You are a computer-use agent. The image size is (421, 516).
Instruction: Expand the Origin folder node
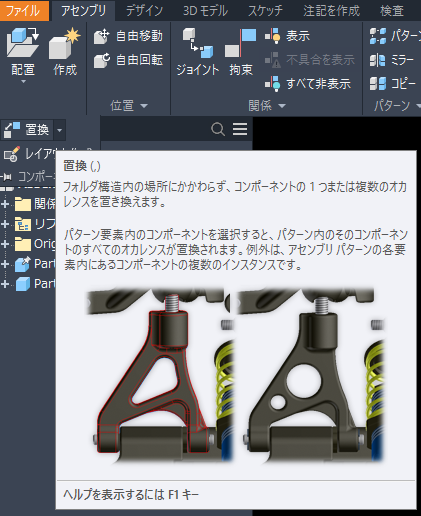5,244
